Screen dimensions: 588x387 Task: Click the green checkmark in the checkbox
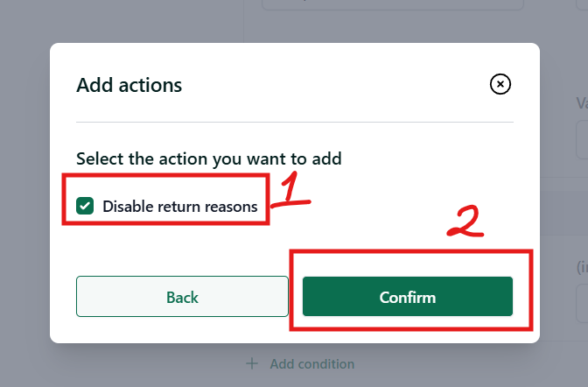click(85, 206)
